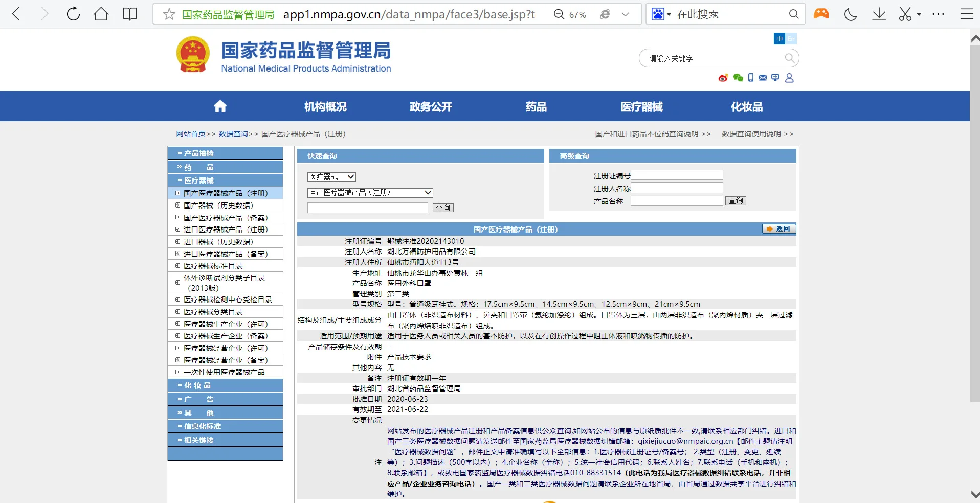Screen dimensions: 980x503
Task: Click the 返回 back button
Action: [779, 229]
